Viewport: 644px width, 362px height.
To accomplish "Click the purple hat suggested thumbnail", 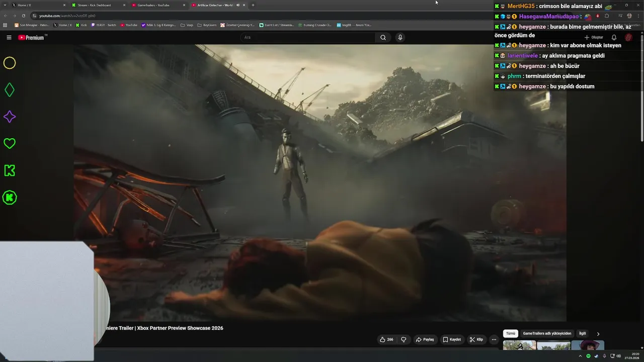I will pos(588,345).
